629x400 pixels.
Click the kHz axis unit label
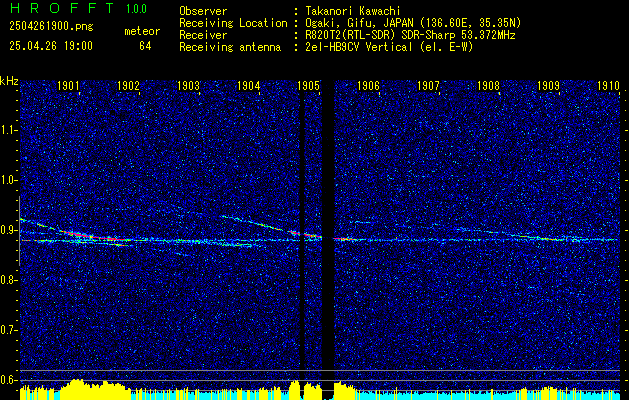click(9, 81)
